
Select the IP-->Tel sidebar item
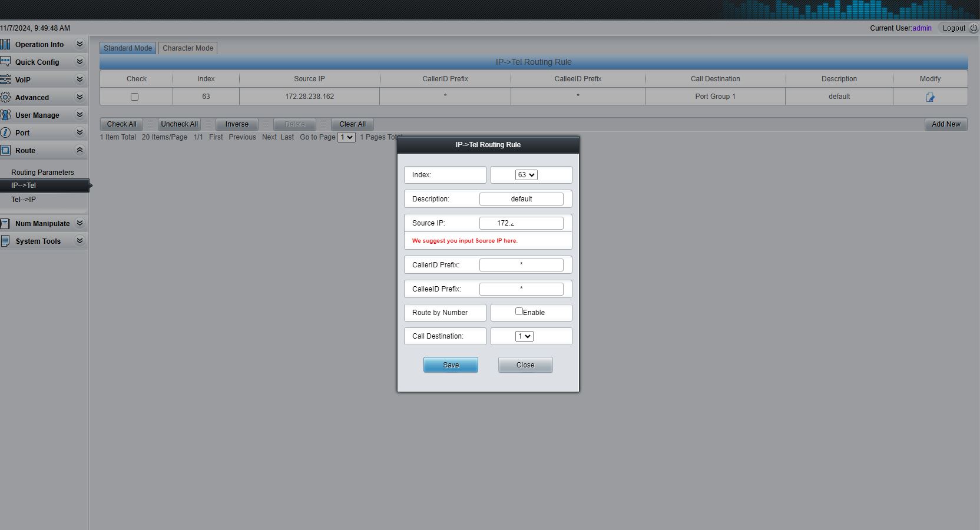pyautogui.click(x=44, y=185)
